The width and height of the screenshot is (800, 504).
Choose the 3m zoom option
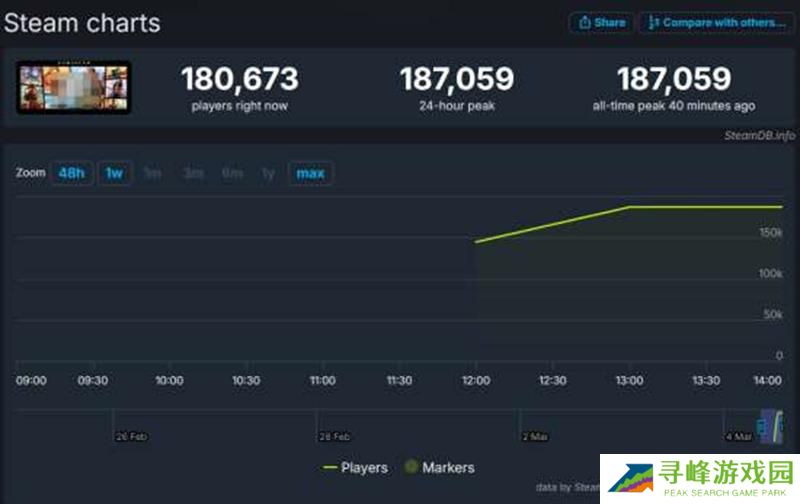tap(192, 173)
